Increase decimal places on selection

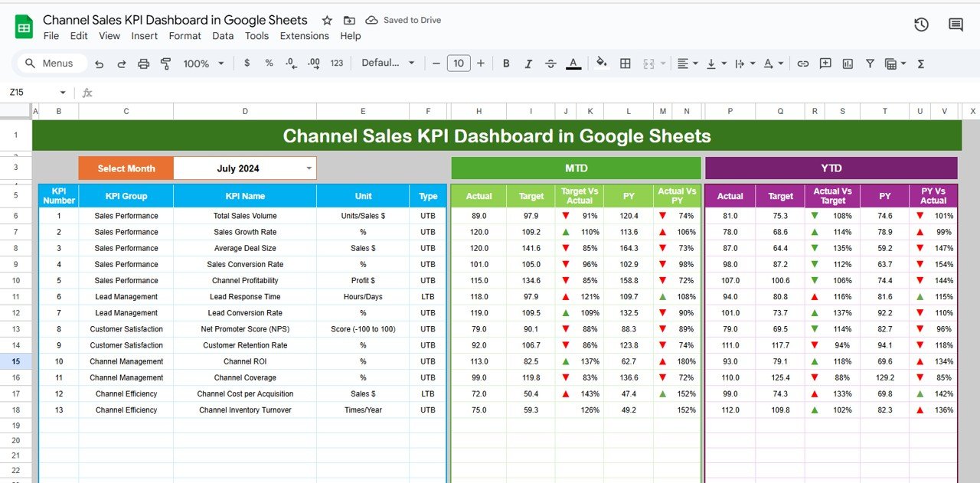click(x=313, y=63)
